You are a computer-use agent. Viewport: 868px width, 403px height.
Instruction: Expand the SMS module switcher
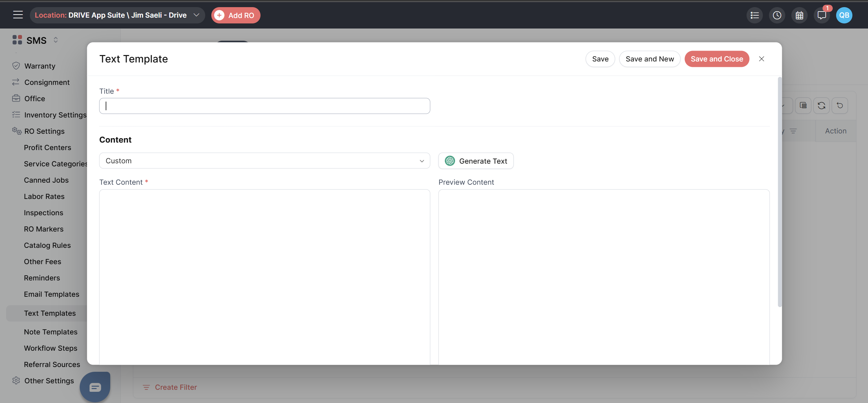click(x=55, y=40)
